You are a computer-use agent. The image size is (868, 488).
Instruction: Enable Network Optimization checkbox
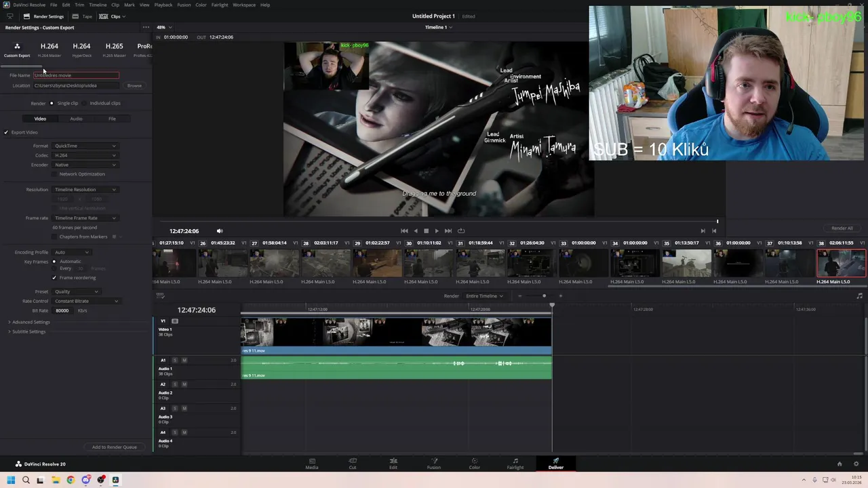point(56,174)
